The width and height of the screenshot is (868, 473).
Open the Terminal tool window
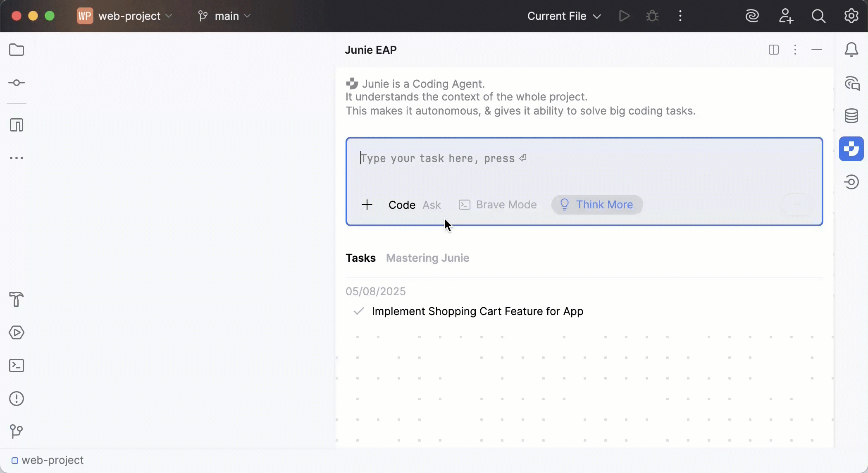17,365
